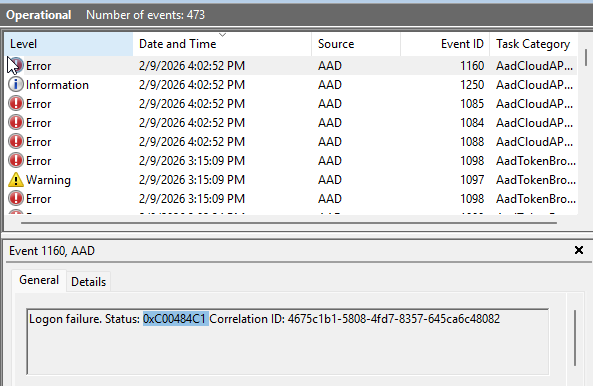Click the 'Event 1160, AAD' pane title
This screenshot has width=593, height=386.
(52, 251)
